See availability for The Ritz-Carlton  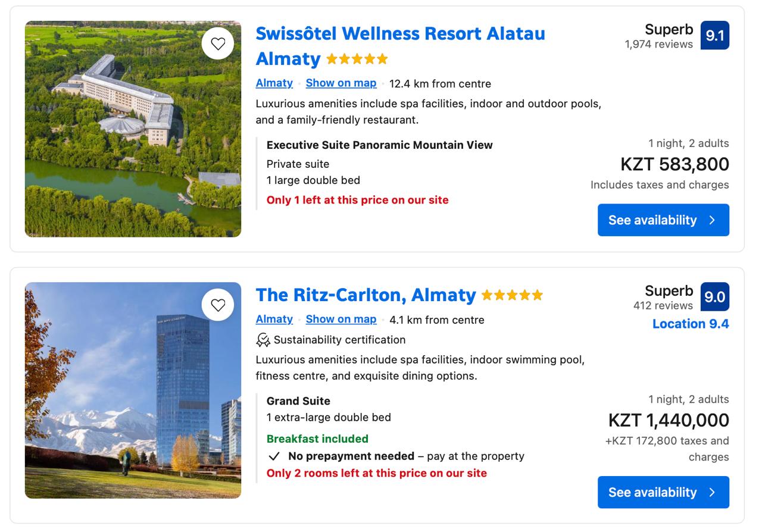point(663,492)
